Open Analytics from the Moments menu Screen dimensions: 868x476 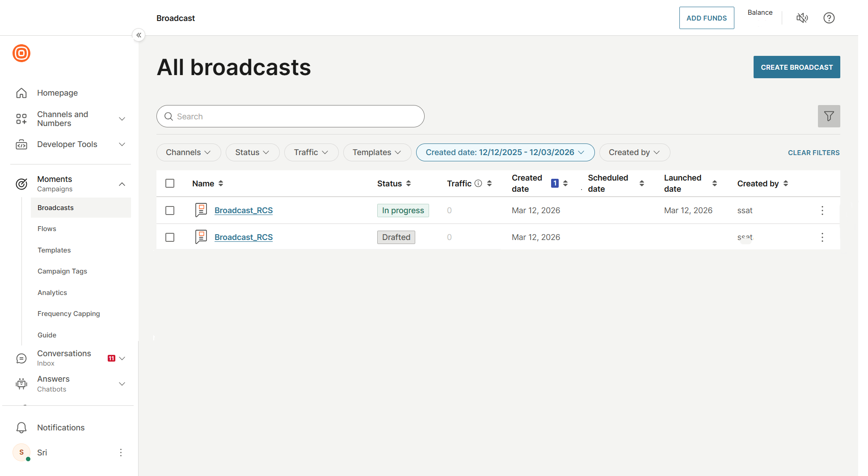pos(52,292)
